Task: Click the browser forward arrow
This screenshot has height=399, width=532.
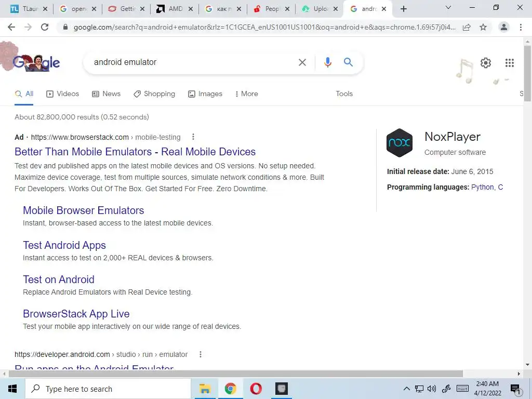Action: 28,27
